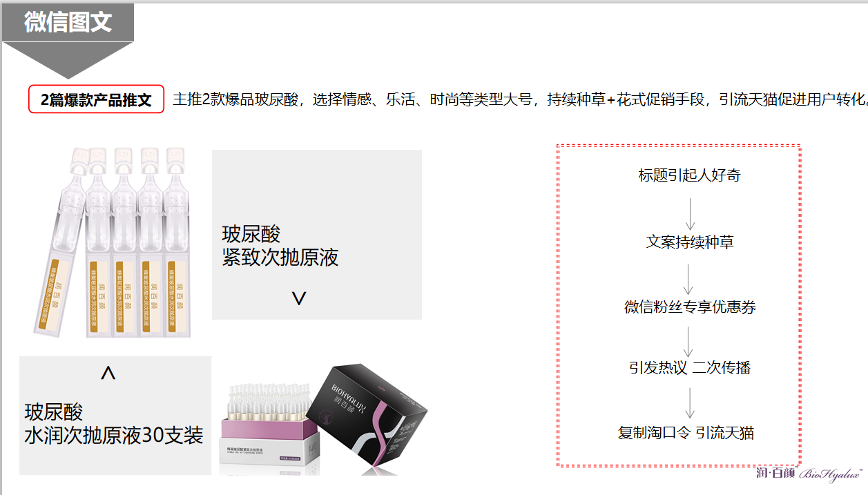Click the upward chevron above 水润次抛原液
The height and width of the screenshot is (495, 868).
pos(108,373)
